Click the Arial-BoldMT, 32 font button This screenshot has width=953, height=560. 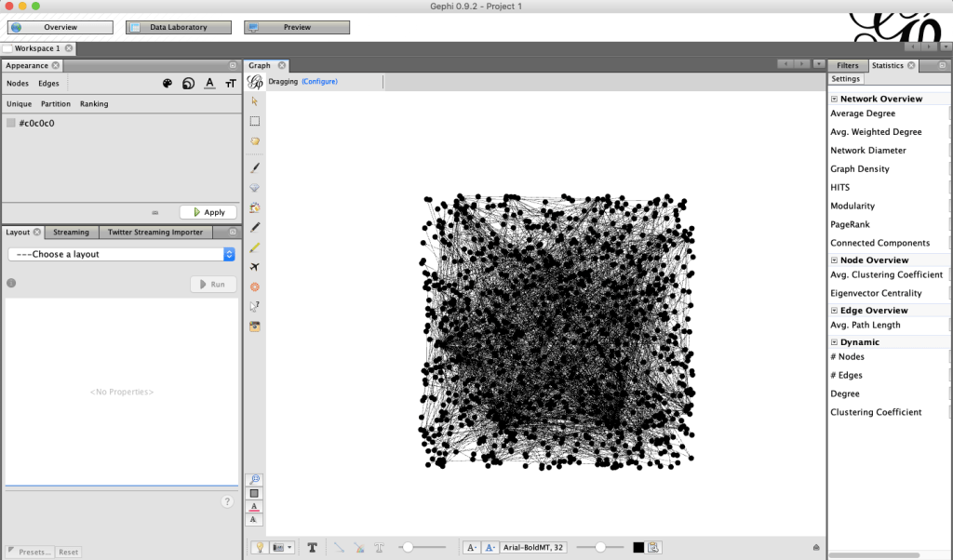(532, 547)
